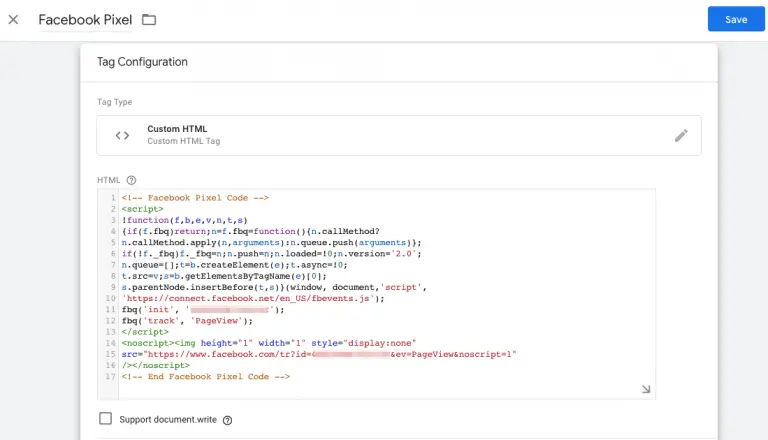This screenshot has width=768, height=440.
Task: Click the noscript img tag line
Action: 269,343
